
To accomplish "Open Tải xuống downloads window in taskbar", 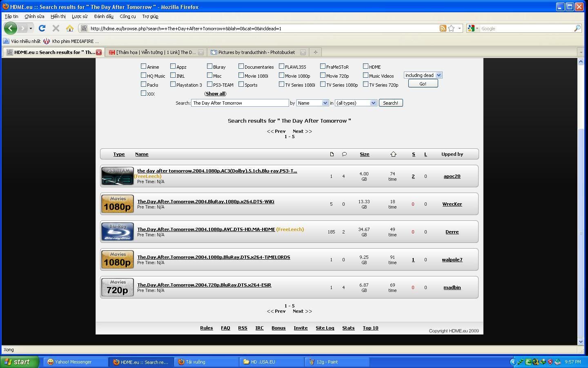I will pyautogui.click(x=207, y=362).
